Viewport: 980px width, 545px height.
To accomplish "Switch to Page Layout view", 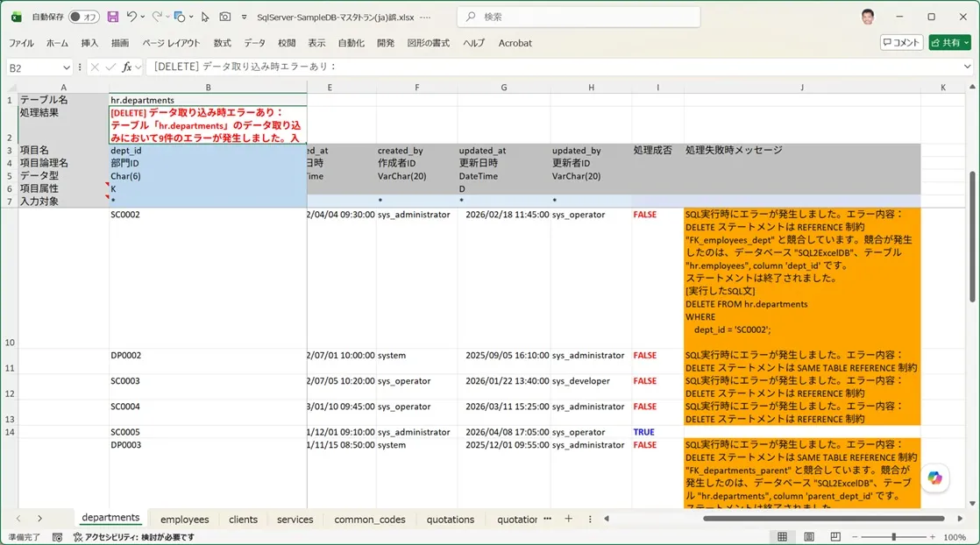I will 809,537.
